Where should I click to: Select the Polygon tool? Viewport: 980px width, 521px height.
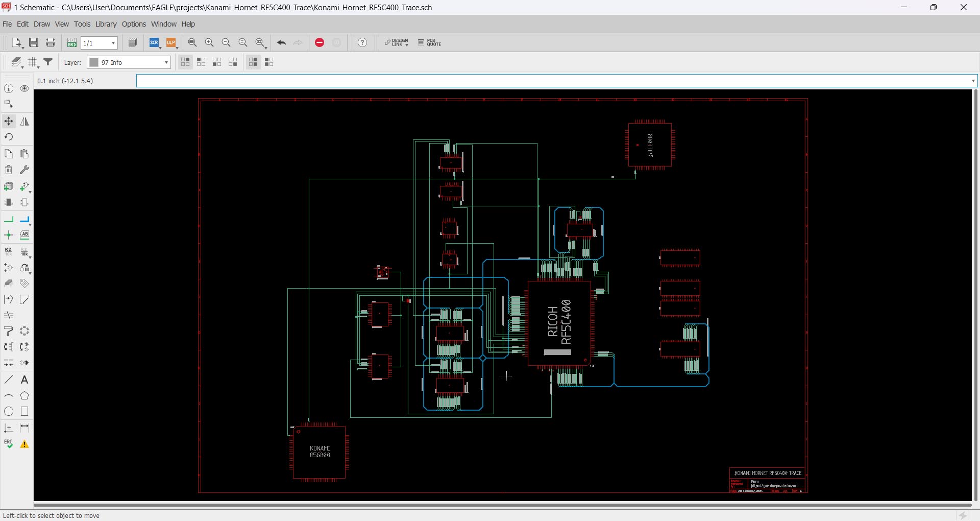coord(24,396)
